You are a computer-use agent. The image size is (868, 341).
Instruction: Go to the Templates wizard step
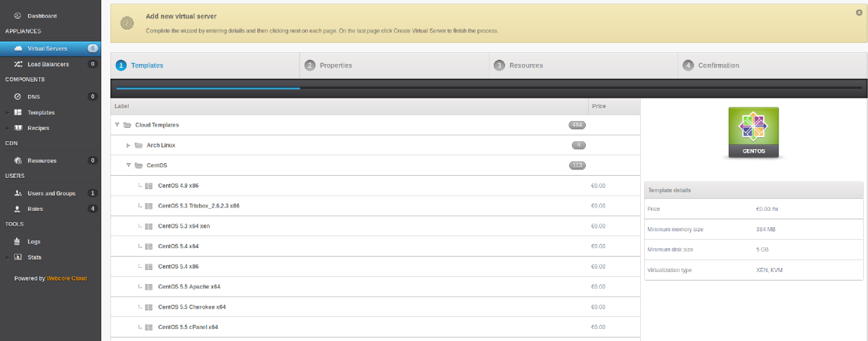point(205,65)
